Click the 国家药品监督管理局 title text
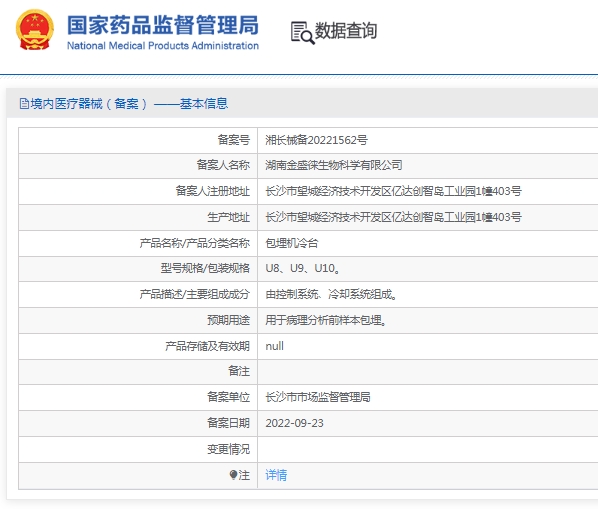The height and width of the screenshot is (509, 598). point(163,25)
